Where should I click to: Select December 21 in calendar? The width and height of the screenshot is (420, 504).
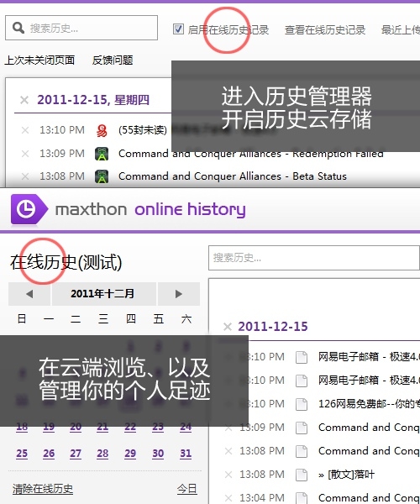[102, 427]
